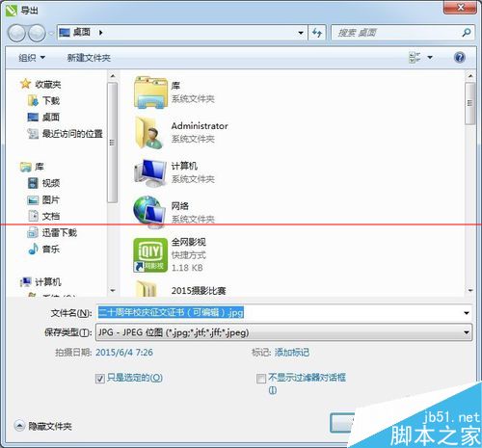482x448 pixels.
Task: Select the 全网影视 iQIYI shortcut icon
Action: pos(150,255)
